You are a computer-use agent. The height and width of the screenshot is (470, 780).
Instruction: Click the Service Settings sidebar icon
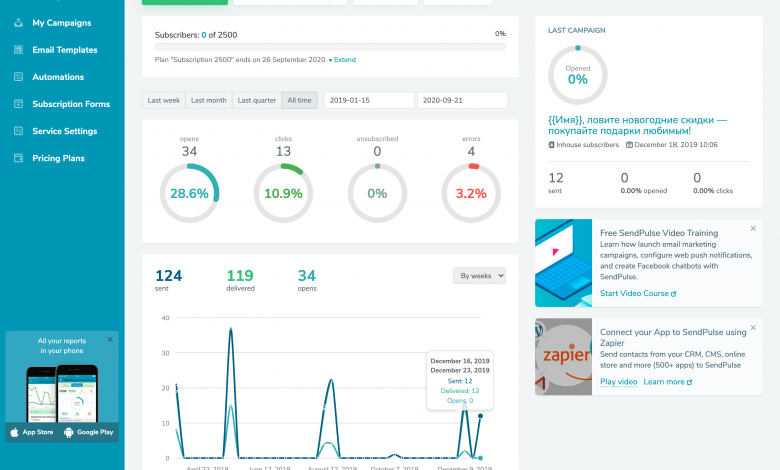click(18, 131)
